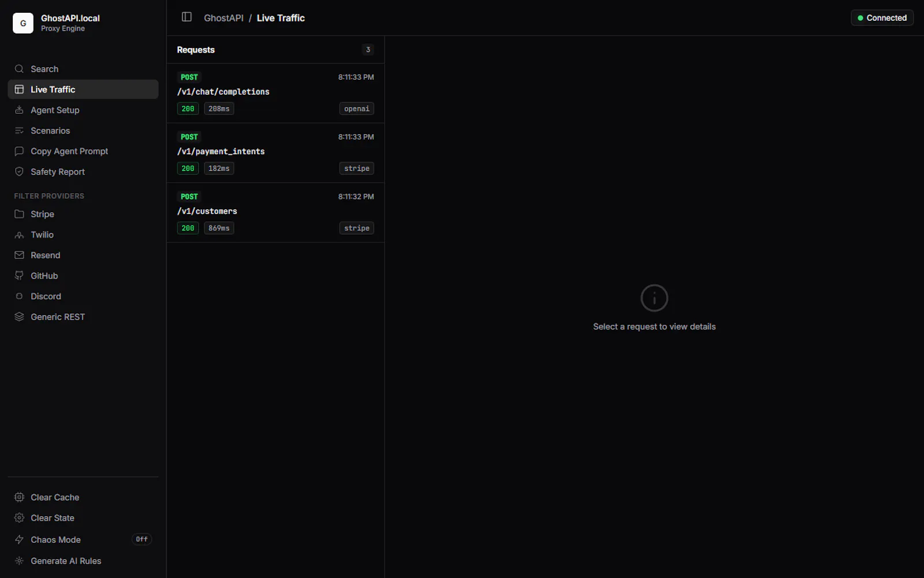Filter requests by Generic REST provider
The image size is (924, 578).
(83, 317)
